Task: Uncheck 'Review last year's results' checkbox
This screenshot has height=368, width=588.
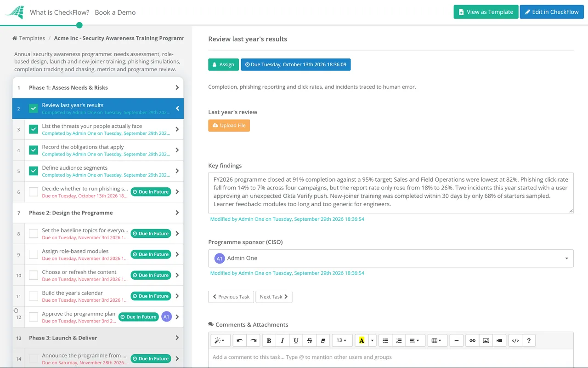Action: coord(34,109)
